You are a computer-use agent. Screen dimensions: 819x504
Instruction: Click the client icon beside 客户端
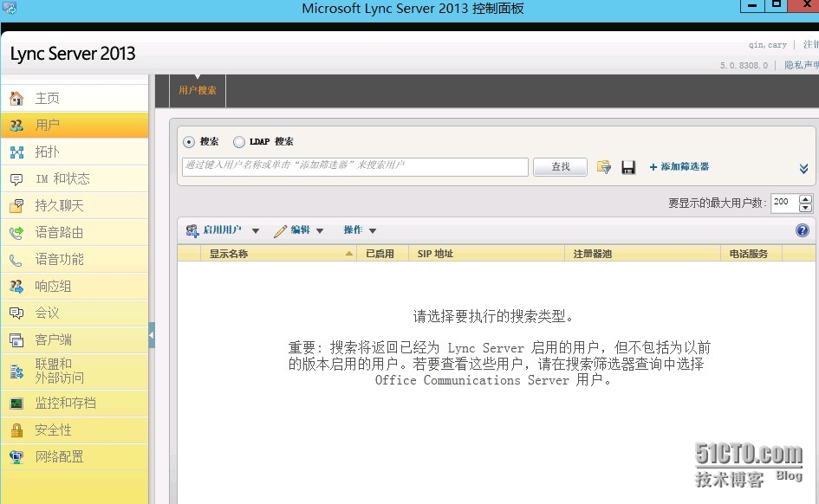pos(16,340)
